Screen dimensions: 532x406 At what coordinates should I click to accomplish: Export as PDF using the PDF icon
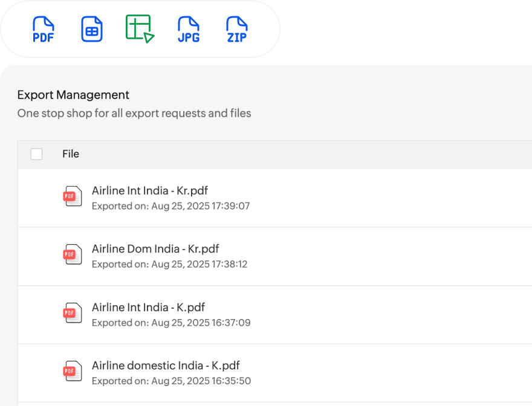tap(44, 29)
